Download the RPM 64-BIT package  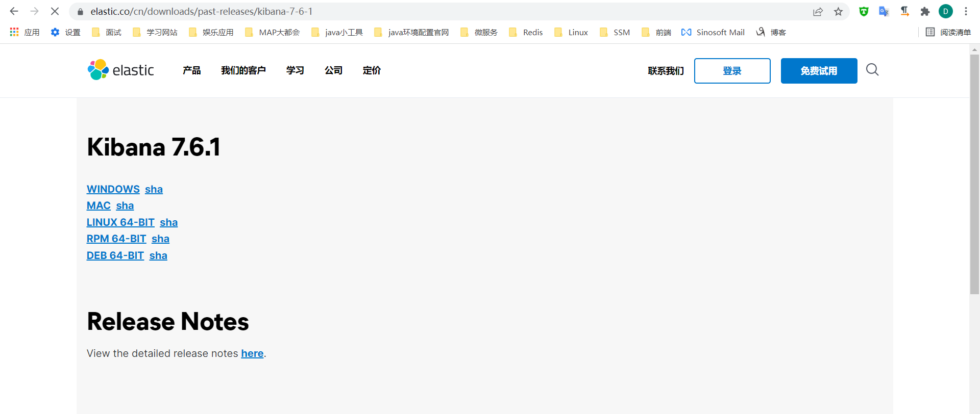[116, 239]
